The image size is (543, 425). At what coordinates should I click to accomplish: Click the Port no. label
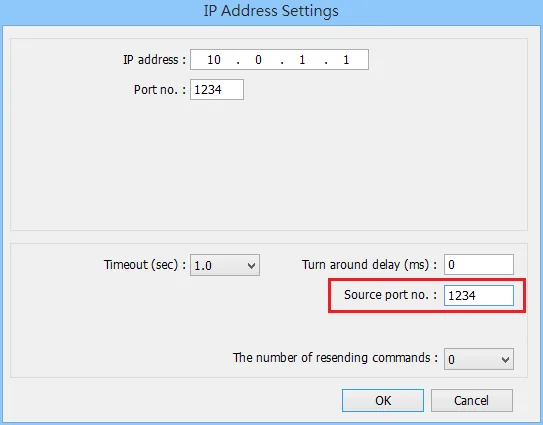pos(160,90)
